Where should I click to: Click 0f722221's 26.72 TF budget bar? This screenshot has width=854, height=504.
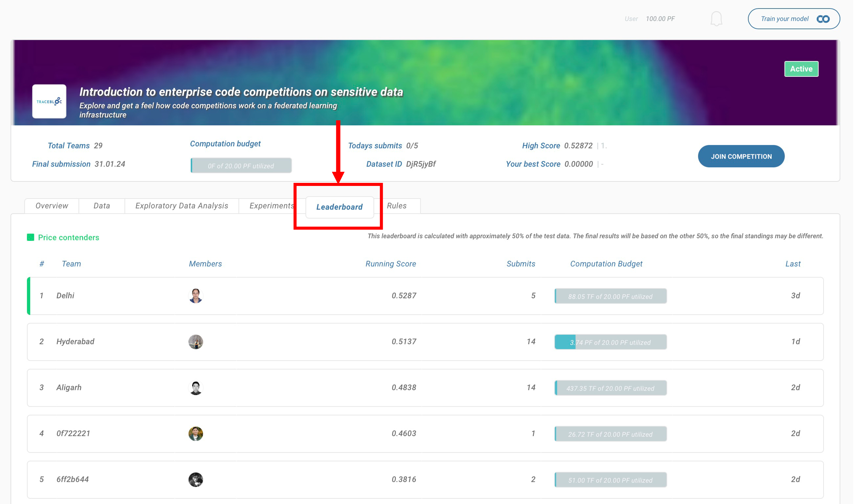pos(610,434)
